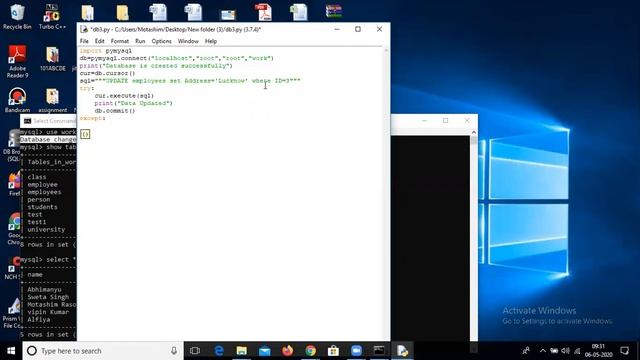This screenshot has height=360, width=640.
Task: Open the network icon in system tray
Action: pos(577,351)
